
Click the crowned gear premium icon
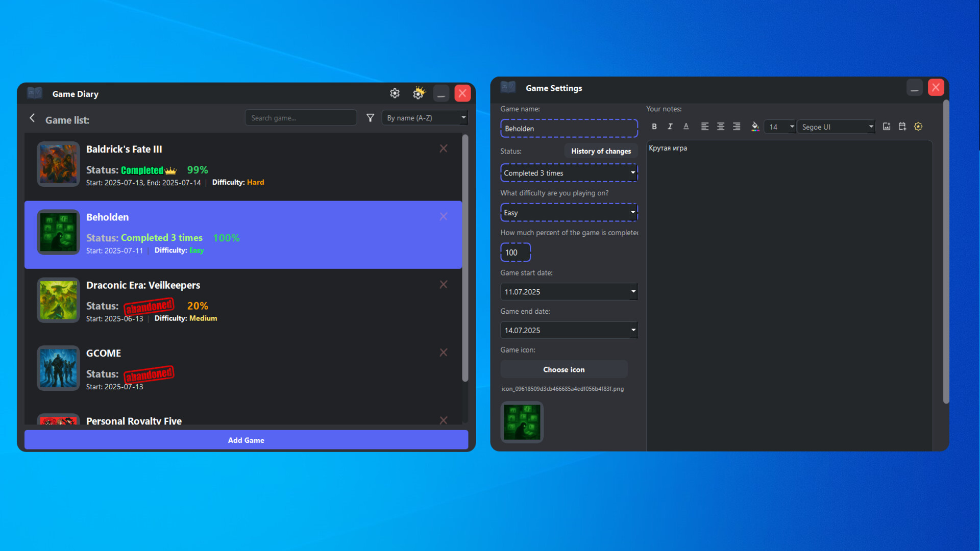(x=419, y=93)
